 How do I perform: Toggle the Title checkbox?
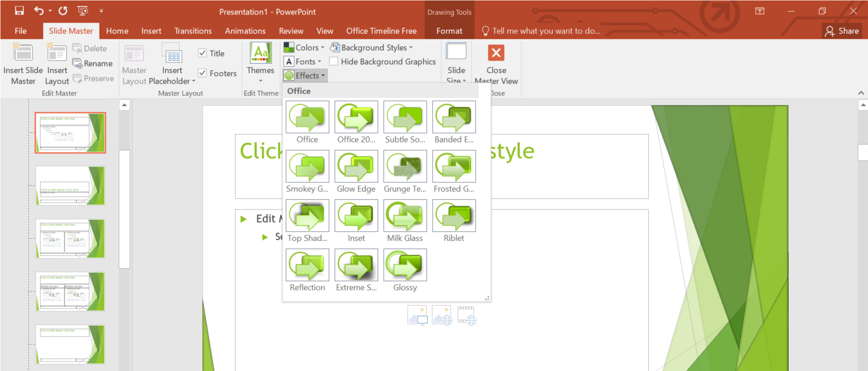click(202, 53)
